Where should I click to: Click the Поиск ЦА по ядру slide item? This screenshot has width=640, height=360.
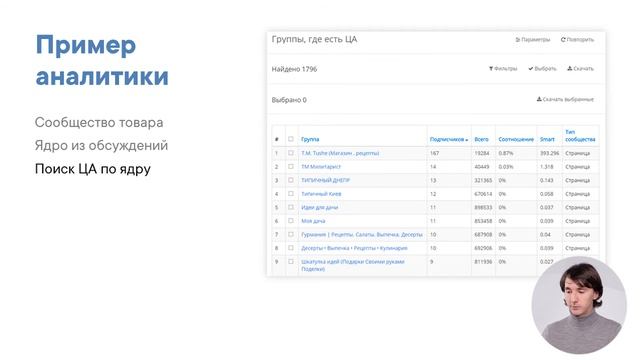[93, 169]
